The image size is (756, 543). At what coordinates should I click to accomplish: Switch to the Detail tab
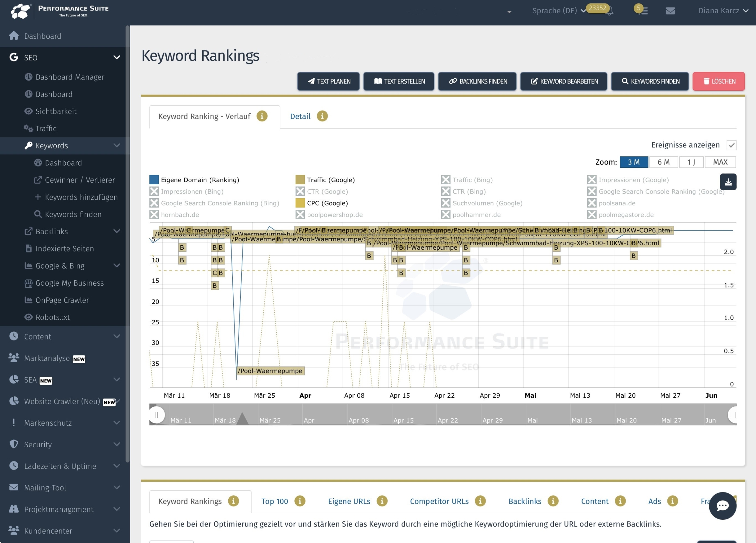click(300, 116)
